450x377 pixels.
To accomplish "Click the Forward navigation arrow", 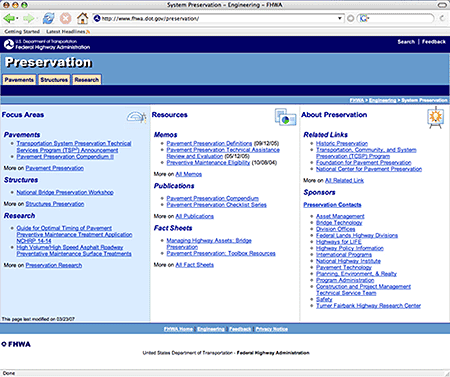I will (28, 18).
